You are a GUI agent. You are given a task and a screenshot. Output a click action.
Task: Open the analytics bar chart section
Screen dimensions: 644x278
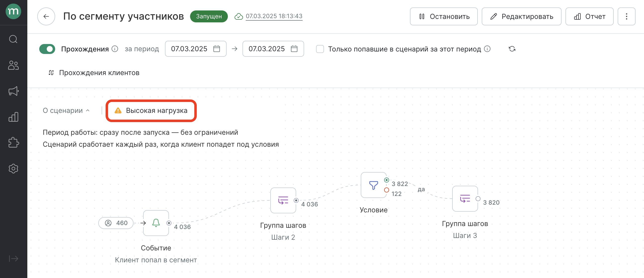13,117
